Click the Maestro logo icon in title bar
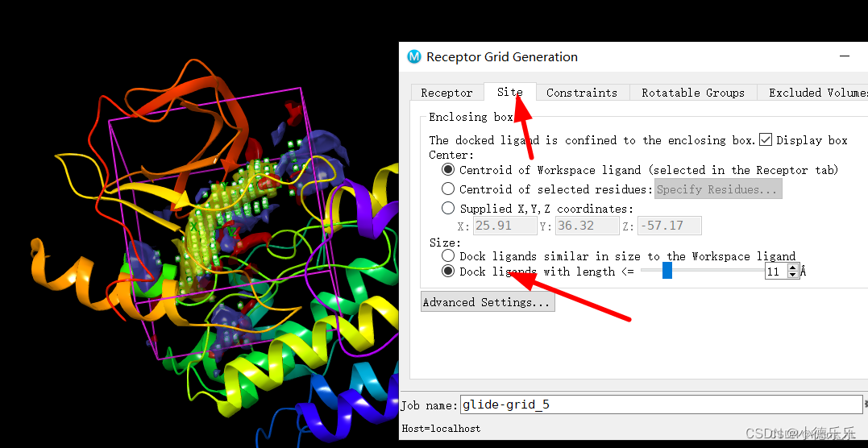 (413, 56)
